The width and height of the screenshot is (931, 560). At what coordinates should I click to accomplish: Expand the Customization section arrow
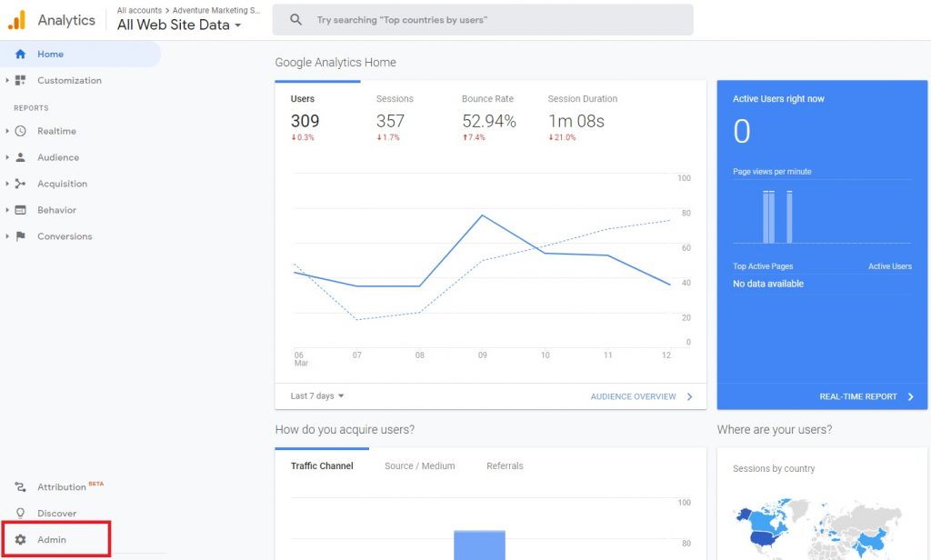pyautogui.click(x=7, y=80)
